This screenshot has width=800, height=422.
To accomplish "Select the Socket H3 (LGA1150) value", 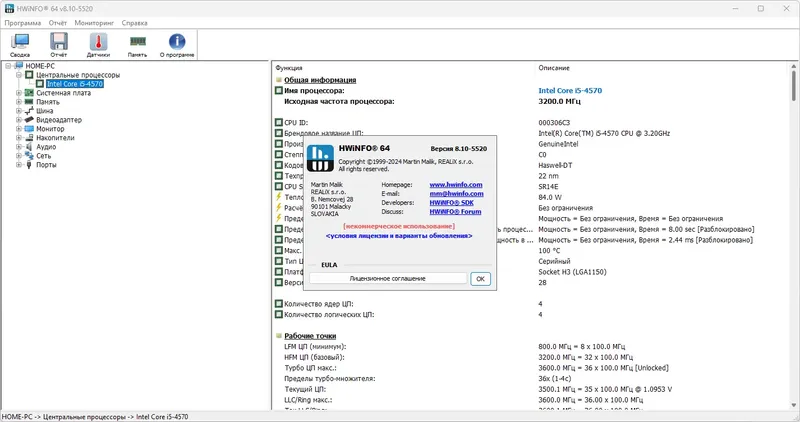I will click(x=572, y=272).
